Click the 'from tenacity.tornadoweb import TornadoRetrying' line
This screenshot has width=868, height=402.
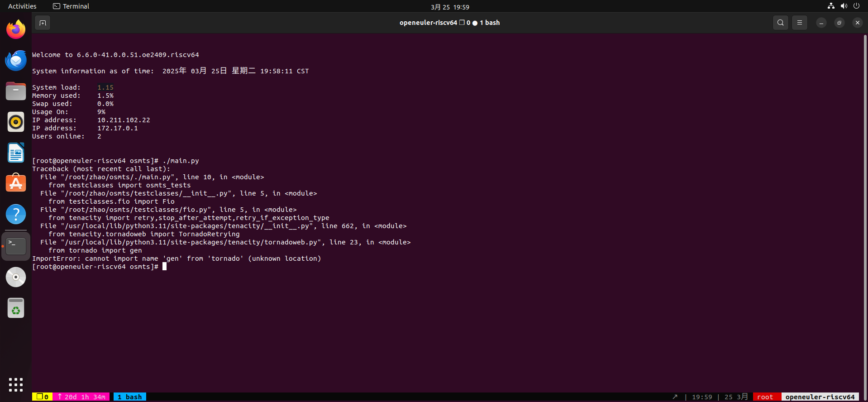[144, 234]
